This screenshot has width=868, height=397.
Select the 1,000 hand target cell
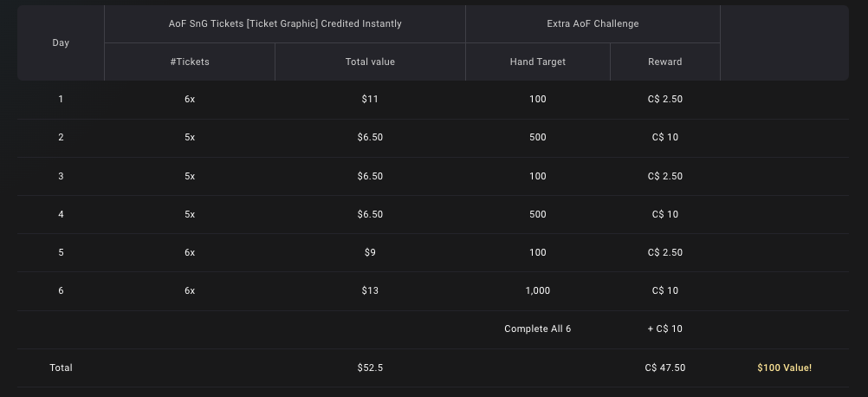coord(537,290)
